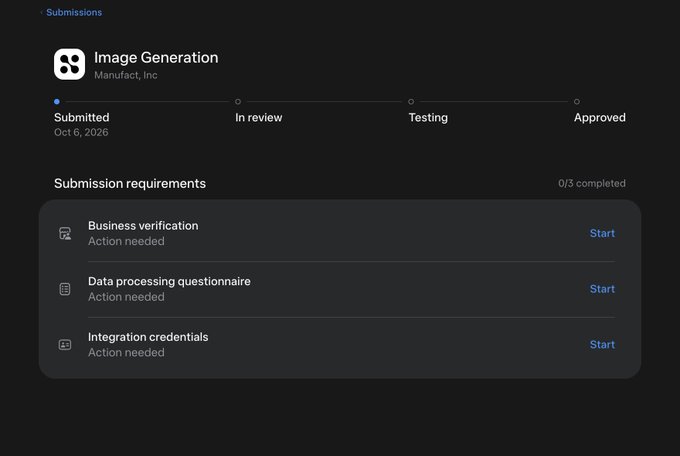
Task: Click the 'Testing' stage label
Action: [x=428, y=118]
